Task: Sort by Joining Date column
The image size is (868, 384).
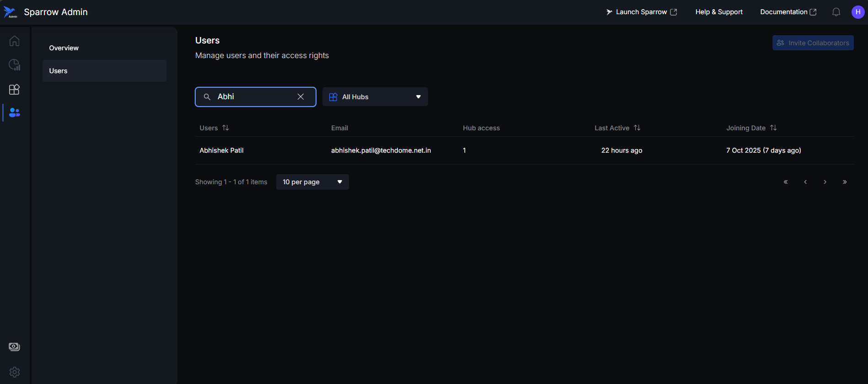Action: tap(773, 128)
